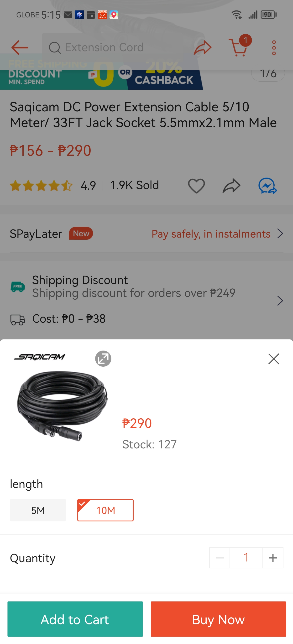Image resolution: width=293 pixels, height=644 pixels.
Task: Tap the back arrow icon
Action: (x=20, y=47)
